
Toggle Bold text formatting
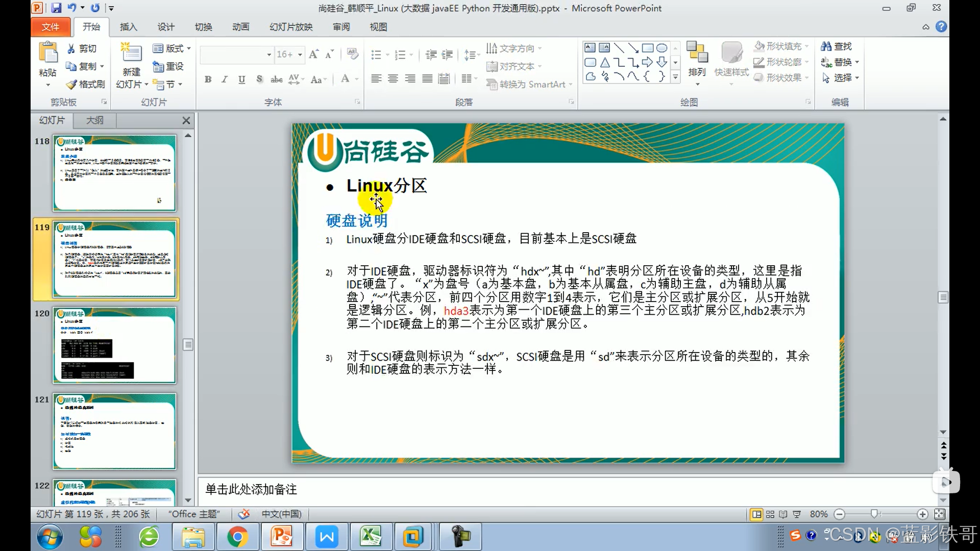click(208, 79)
